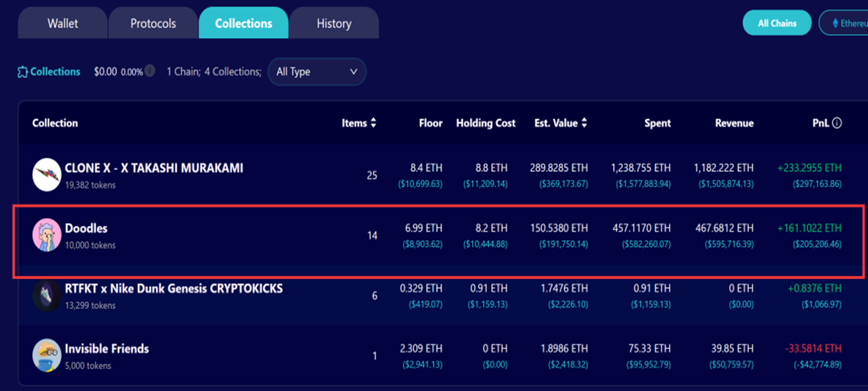Click the 75.33 ETH spent value
The image size is (868, 391).
point(649,349)
